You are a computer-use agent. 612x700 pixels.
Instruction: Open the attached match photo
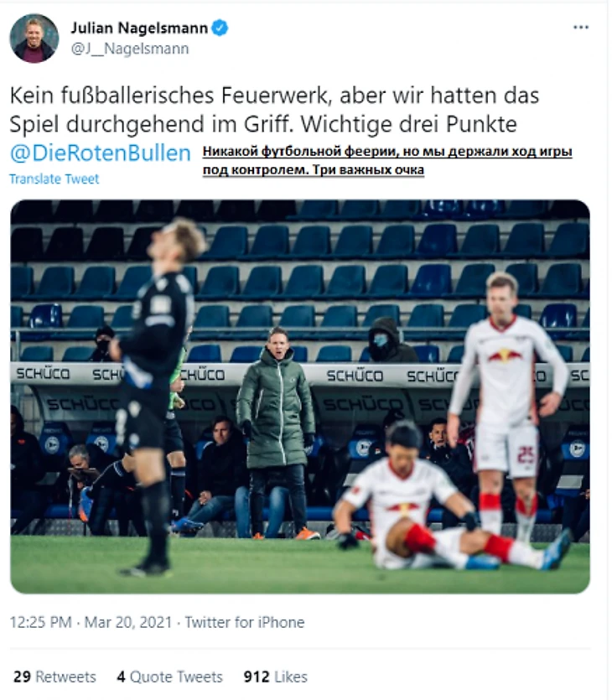(300, 397)
